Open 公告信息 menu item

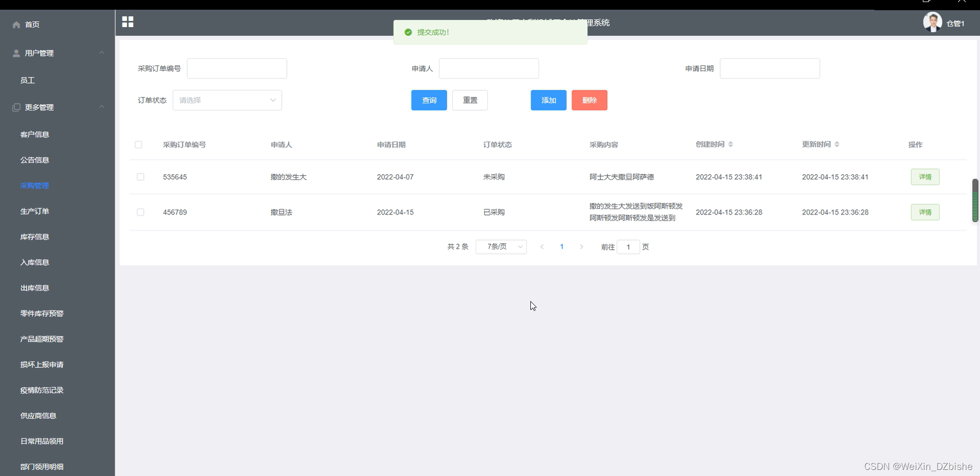click(35, 160)
